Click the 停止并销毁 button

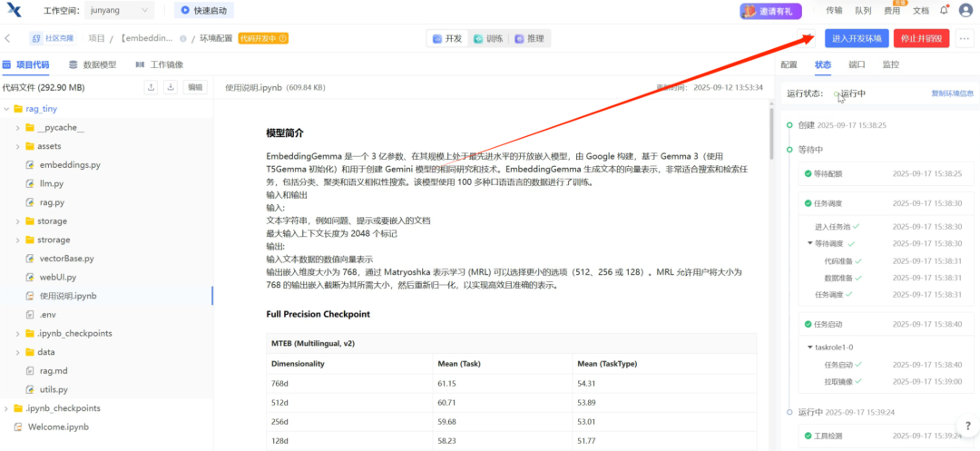(921, 38)
